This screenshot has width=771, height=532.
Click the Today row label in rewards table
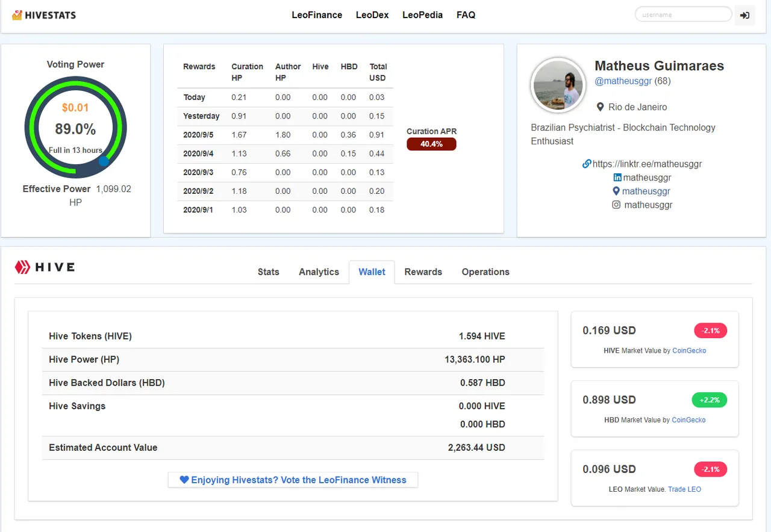click(195, 97)
